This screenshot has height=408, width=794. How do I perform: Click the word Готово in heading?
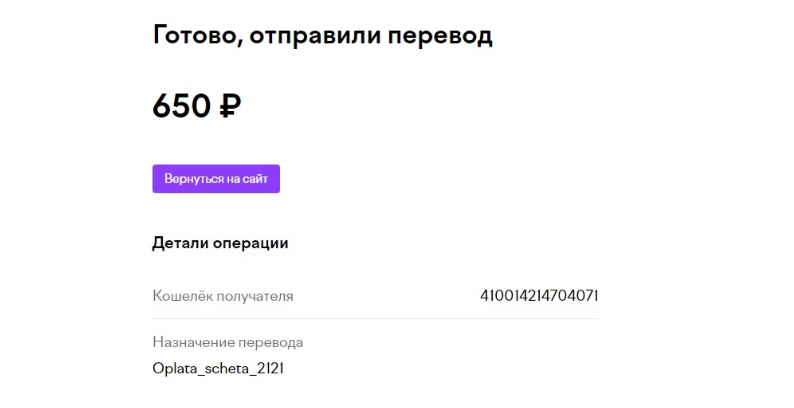(x=196, y=36)
